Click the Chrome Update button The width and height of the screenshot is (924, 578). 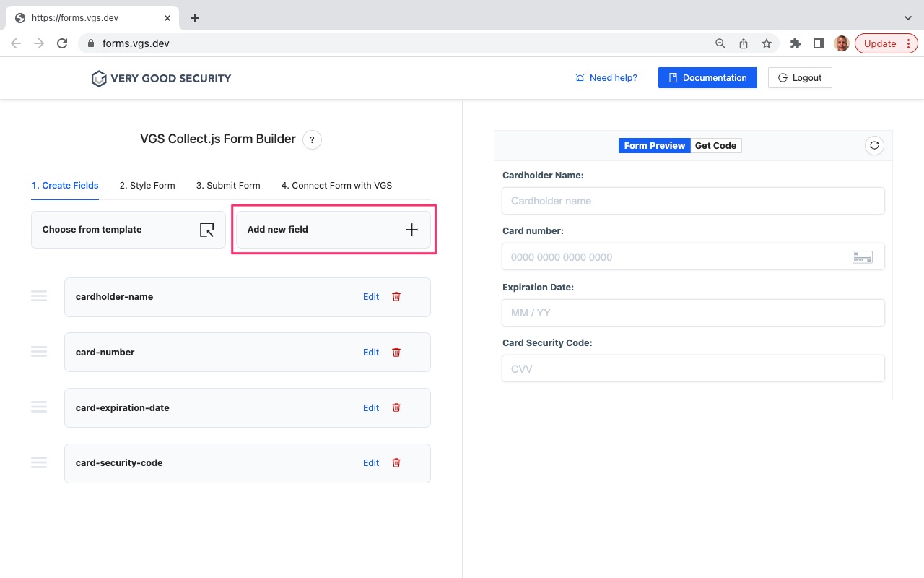point(886,43)
